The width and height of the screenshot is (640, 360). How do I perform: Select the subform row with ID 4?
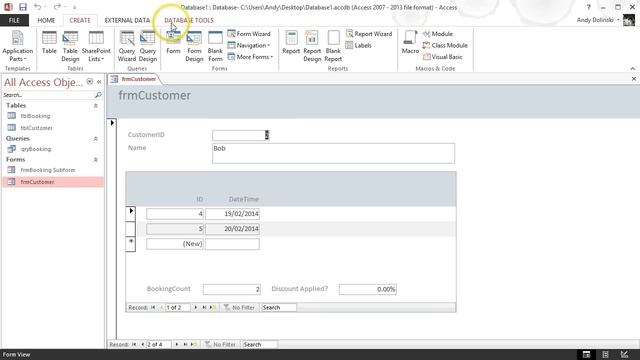pos(130,213)
